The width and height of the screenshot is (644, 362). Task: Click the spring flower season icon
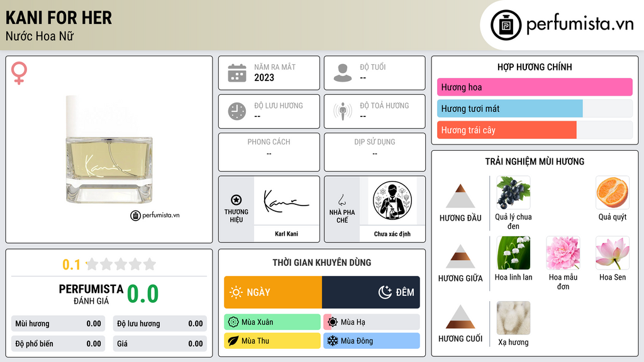click(233, 322)
